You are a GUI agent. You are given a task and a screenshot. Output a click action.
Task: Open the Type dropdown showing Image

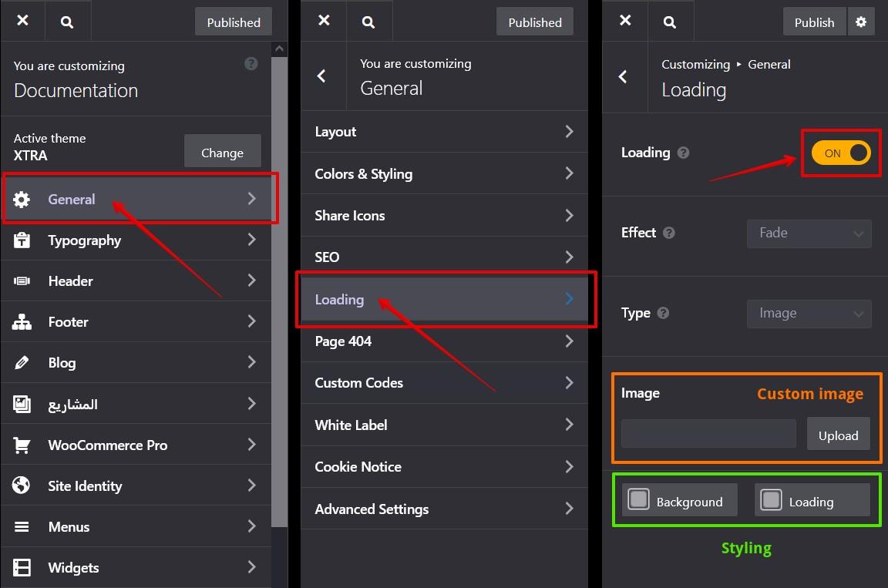pyautogui.click(x=809, y=314)
